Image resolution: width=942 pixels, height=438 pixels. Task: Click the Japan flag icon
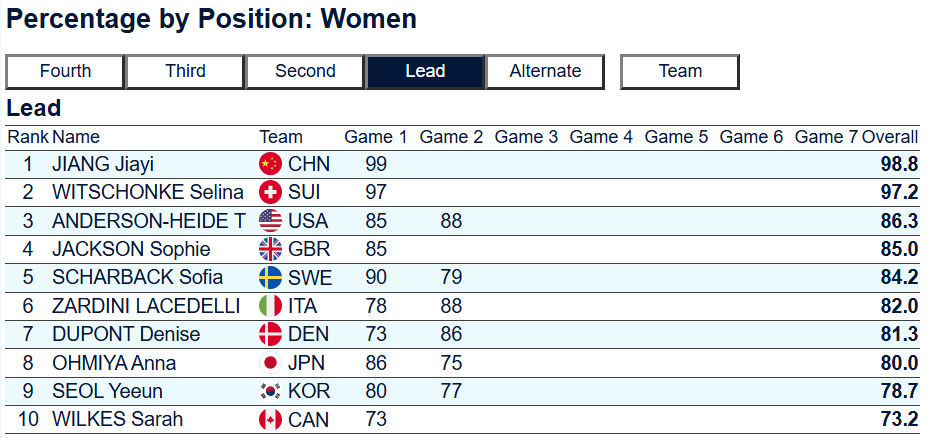coord(270,363)
